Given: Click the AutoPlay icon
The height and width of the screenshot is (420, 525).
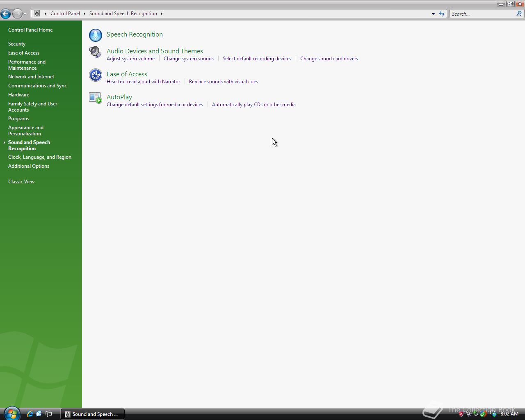Looking at the screenshot, I should point(96,98).
